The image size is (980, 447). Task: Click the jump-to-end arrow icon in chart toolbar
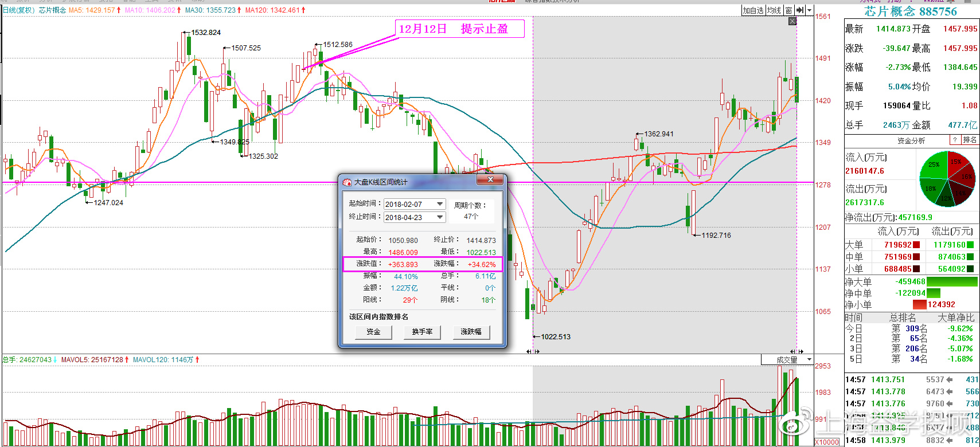point(800,10)
